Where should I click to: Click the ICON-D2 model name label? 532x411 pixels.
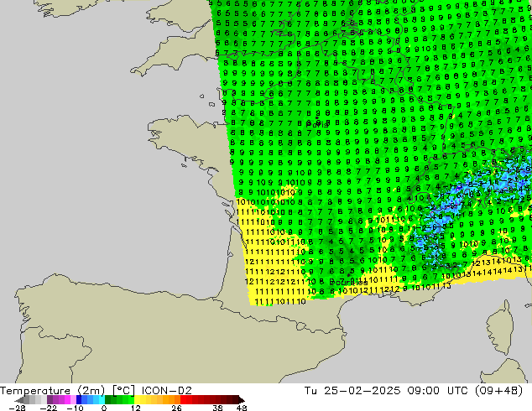pos(167,390)
